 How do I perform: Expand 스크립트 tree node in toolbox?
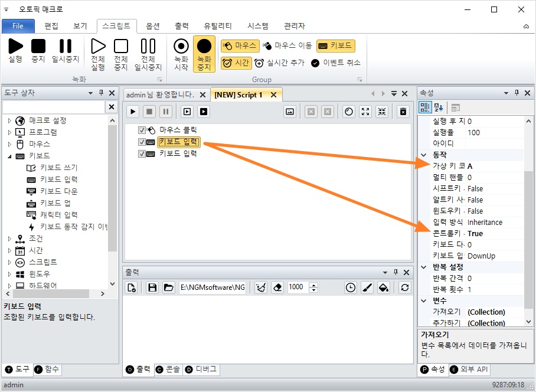[x=9, y=262]
